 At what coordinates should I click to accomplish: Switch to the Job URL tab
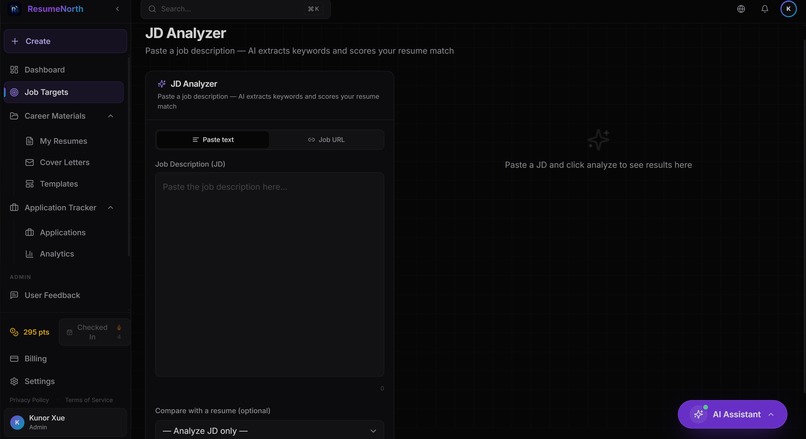(326, 140)
